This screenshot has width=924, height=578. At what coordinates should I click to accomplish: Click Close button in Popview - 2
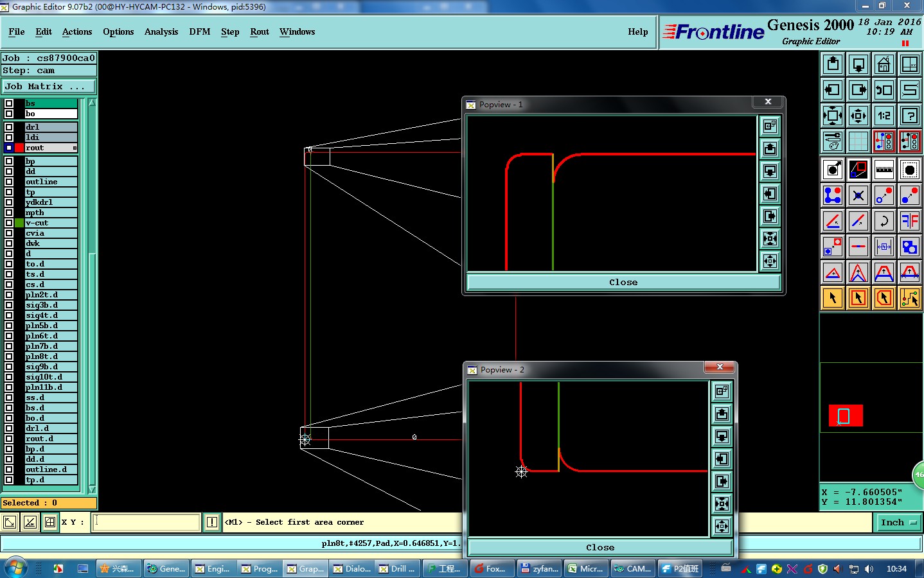click(x=600, y=548)
